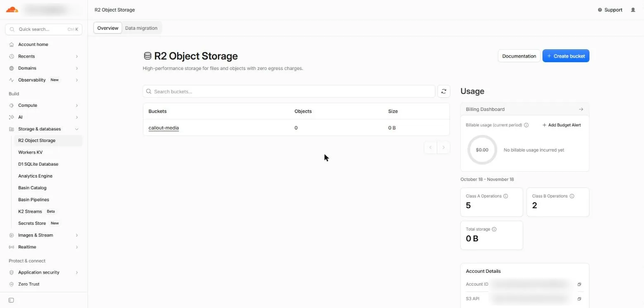Click the billable usage info icon
The height and width of the screenshot is (308, 644).
point(526,125)
